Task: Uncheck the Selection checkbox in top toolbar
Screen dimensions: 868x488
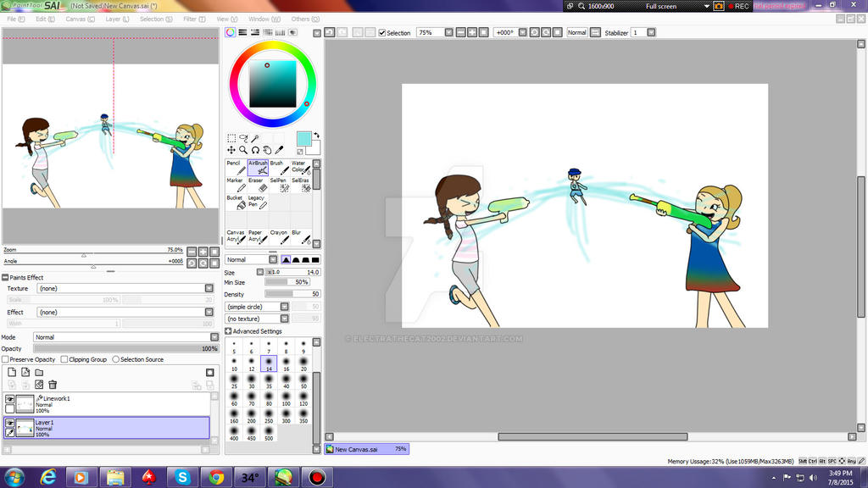Action: coord(382,33)
